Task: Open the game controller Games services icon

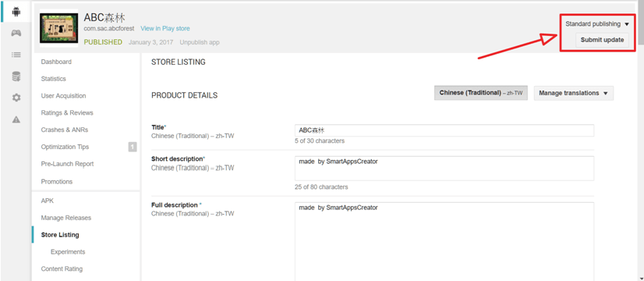Action: click(16, 34)
